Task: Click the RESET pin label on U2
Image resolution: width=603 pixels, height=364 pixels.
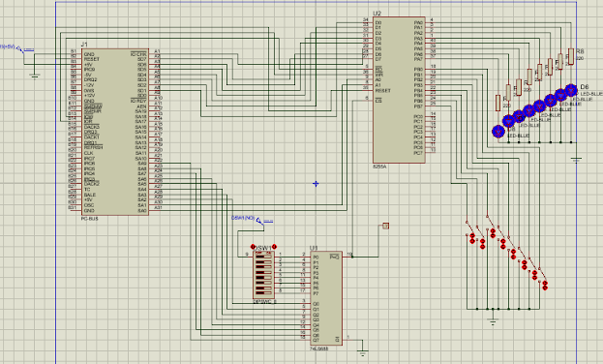Action: click(x=382, y=91)
